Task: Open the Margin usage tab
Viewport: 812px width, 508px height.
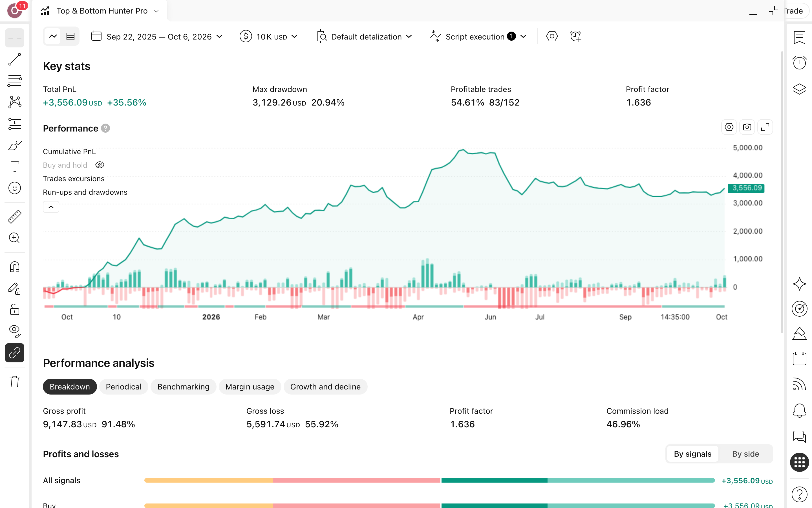Action: pos(250,387)
